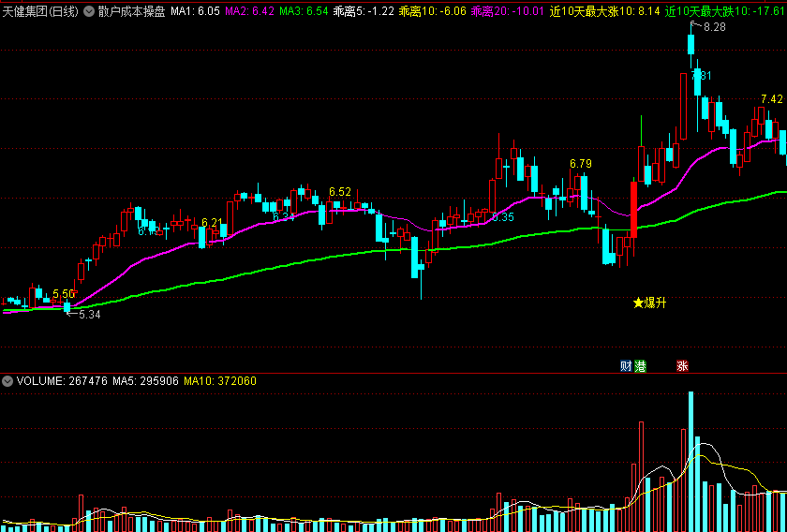Click the green MA3: 6.54 value
This screenshot has height=532, width=787.
click(x=304, y=11)
